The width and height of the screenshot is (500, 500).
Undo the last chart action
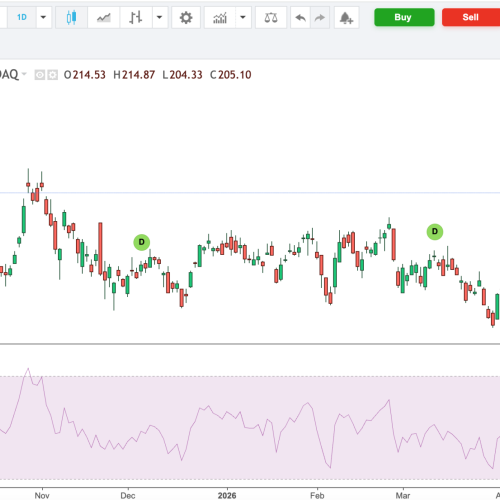(x=300, y=17)
